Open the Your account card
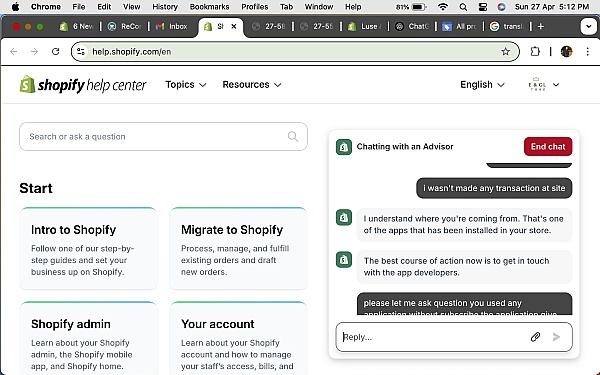The height and width of the screenshot is (375, 600). coord(238,338)
